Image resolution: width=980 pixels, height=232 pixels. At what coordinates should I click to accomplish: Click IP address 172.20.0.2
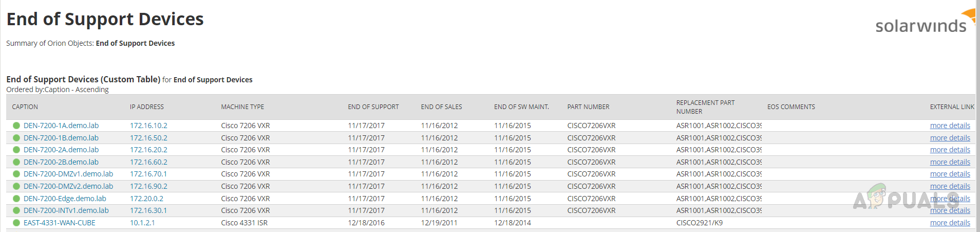tap(146, 199)
